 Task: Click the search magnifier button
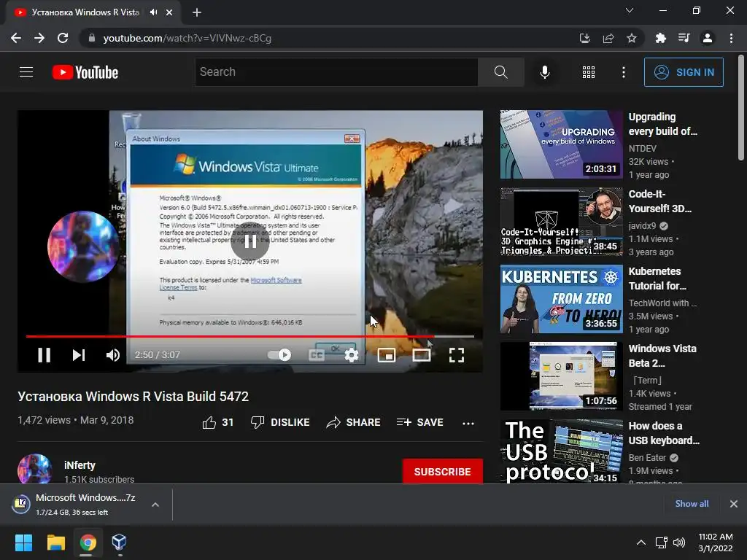[500, 72]
